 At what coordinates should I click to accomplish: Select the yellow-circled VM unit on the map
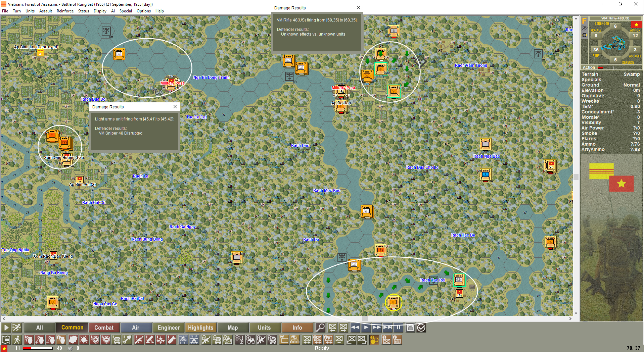coord(394,302)
